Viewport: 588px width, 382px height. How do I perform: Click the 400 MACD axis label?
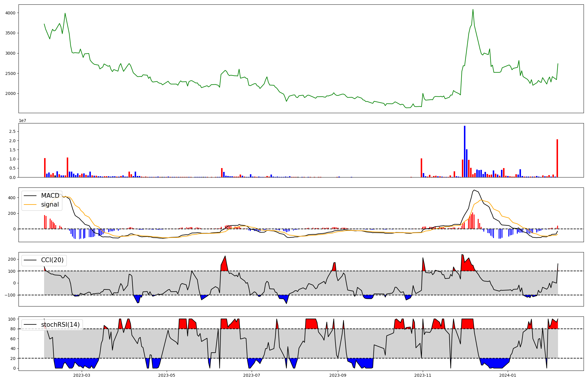[x=12, y=198]
